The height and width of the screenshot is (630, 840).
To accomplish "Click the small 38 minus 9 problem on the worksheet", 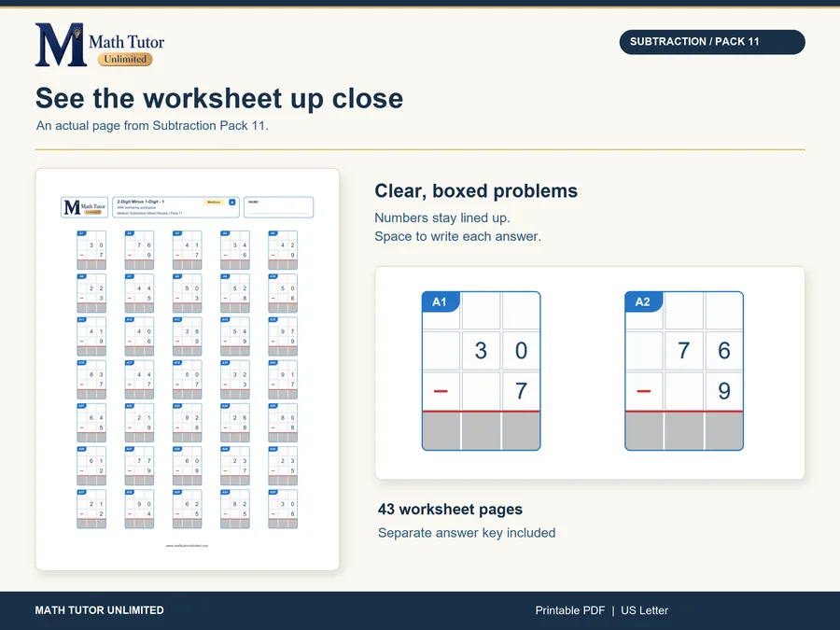I will [x=187, y=336].
